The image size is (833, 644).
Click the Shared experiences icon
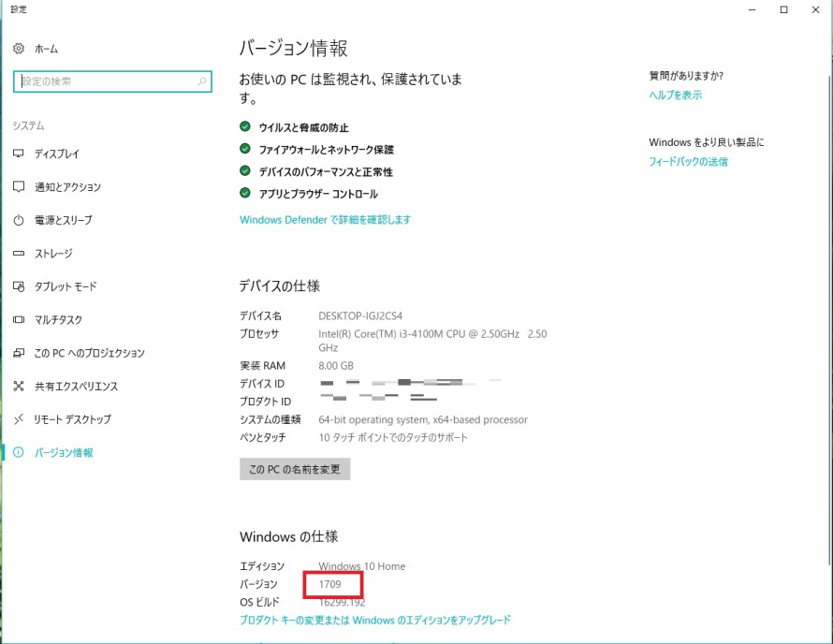click(x=19, y=387)
